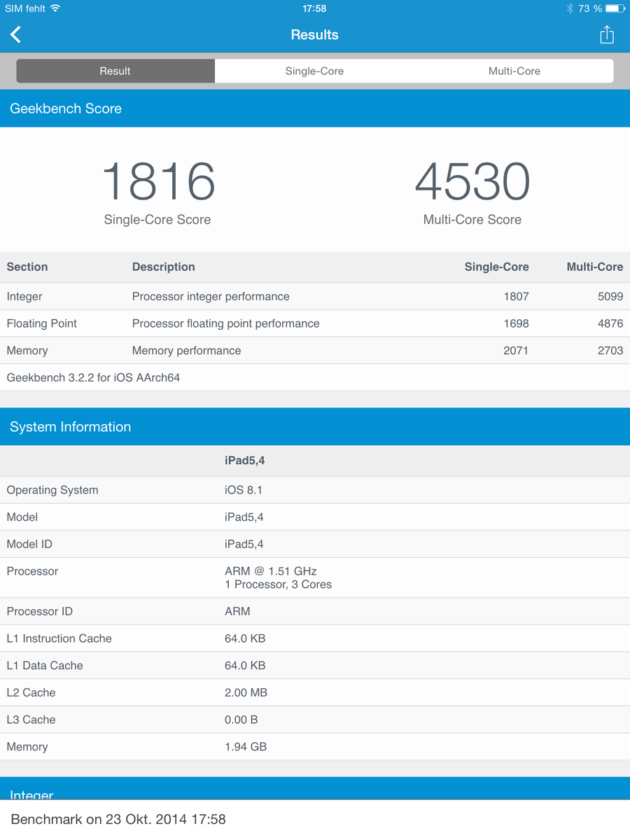This screenshot has height=840, width=630.
Task: Tap the Processor ID label
Action: [x=39, y=611]
